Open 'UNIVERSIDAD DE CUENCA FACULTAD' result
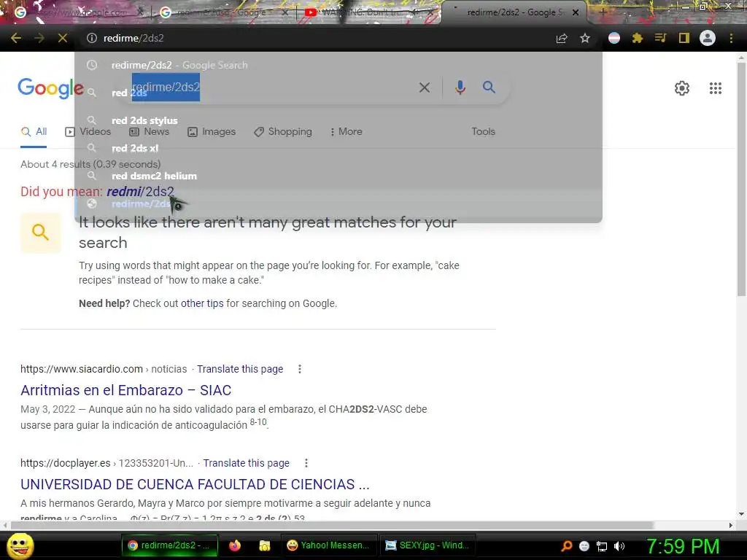Viewport: 747px width, 560px height. [195, 484]
